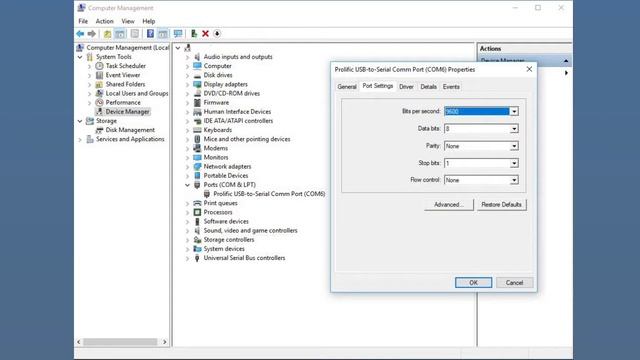Viewport: 640px width, 360px height.
Task: Click Scan for hardware changes monitor icon
Action: (178, 34)
